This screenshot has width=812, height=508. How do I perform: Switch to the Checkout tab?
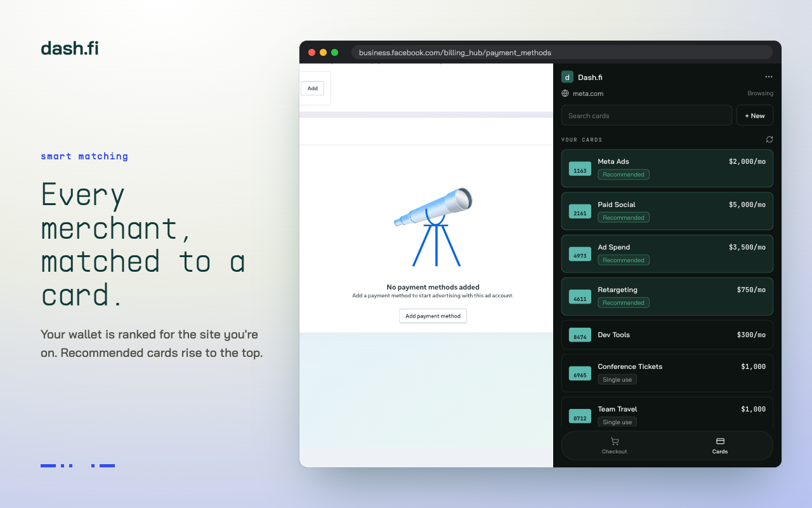(614, 446)
